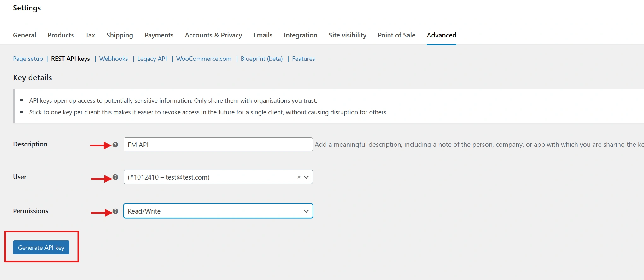This screenshot has width=644, height=280.
Task: Open the REST API keys section
Action: pyautogui.click(x=70, y=59)
